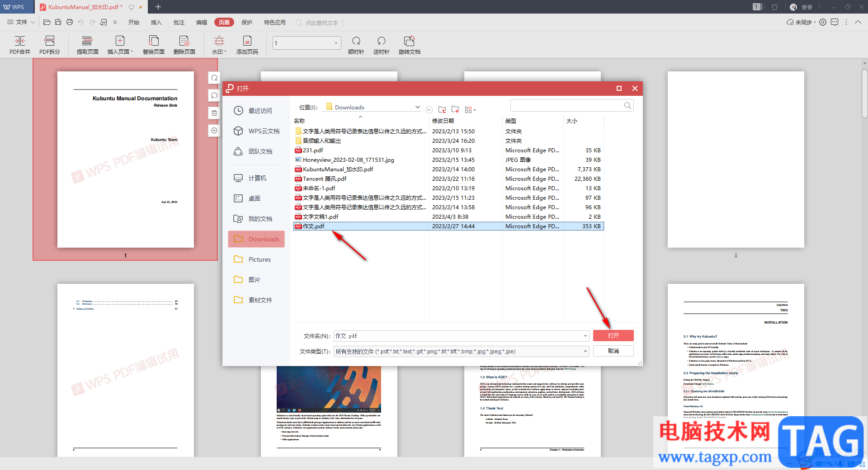868x470 pixels.
Task: Select the Pictures folder in dialog sidebar
Action: coord(256,259)
